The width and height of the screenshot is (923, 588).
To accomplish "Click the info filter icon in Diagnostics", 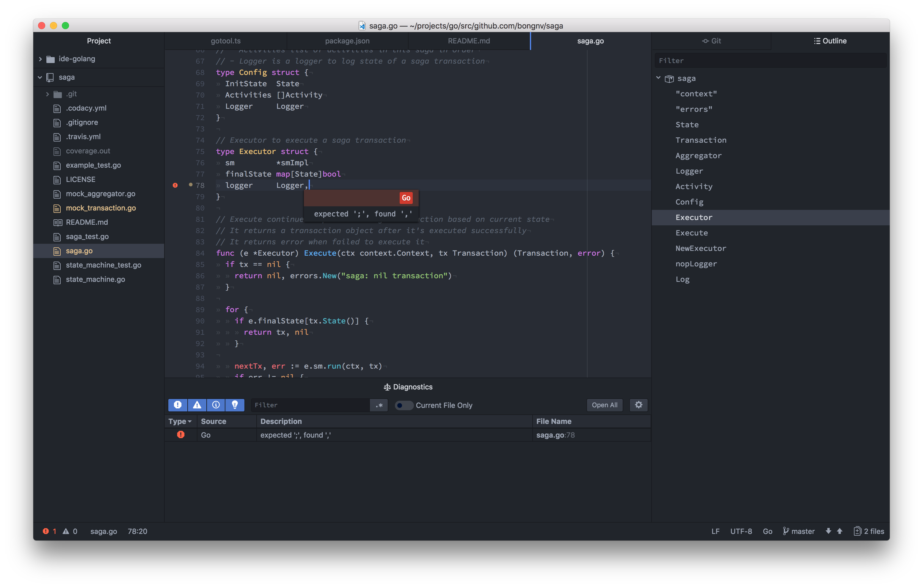I will 215,404.
